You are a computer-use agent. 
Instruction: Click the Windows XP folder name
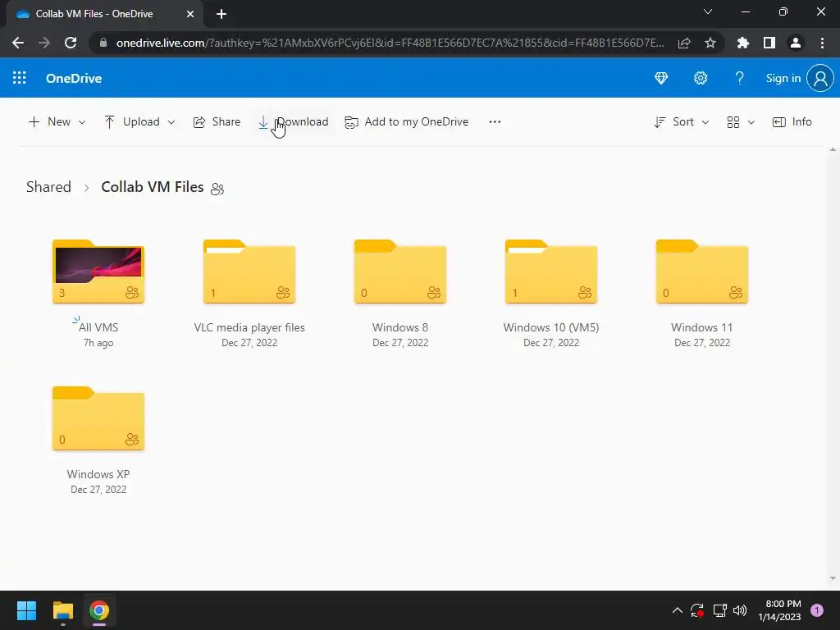click(x=98, y=474)
